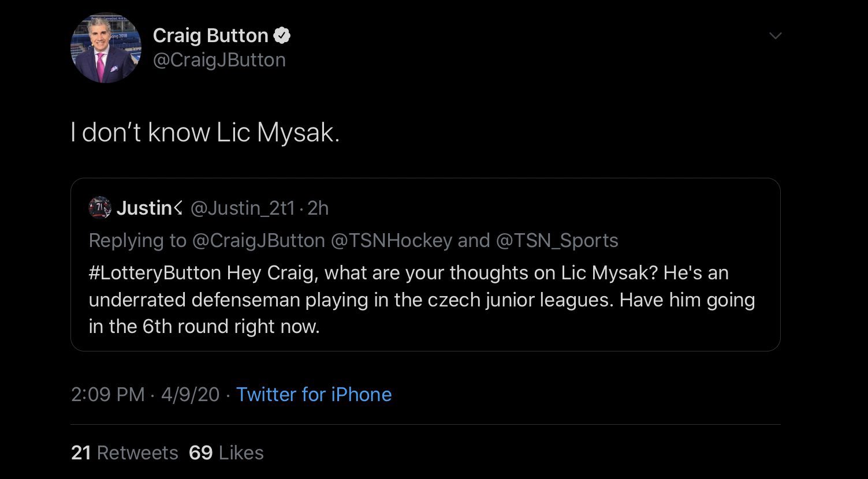Open the @TSNHockey mention
Screen dimensions: 868x479
(x=391, y=240)
